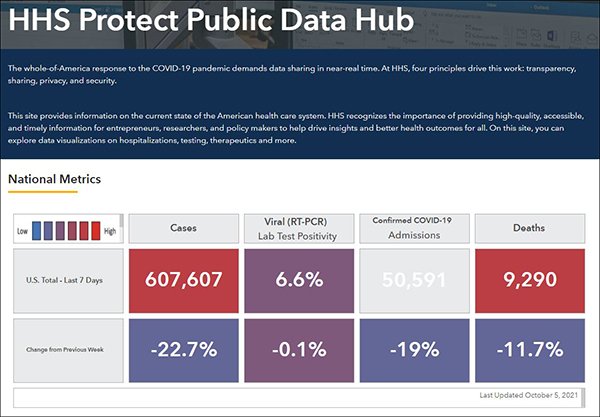Click the -11.7% deaths change tile
This screenshot has height=417, width=600.
pos(529,351)
